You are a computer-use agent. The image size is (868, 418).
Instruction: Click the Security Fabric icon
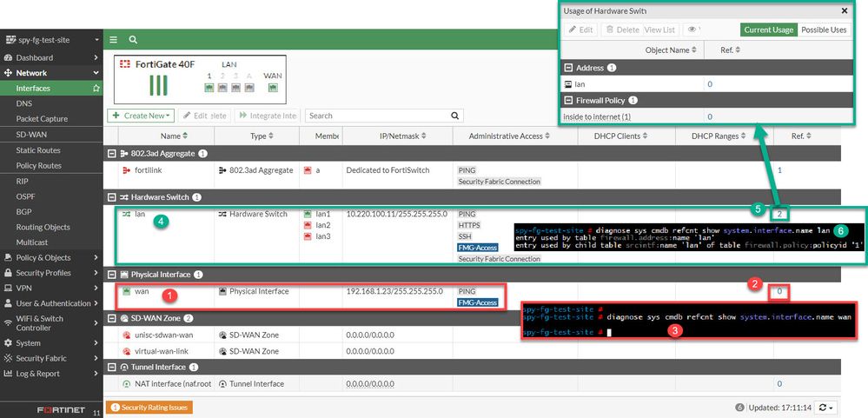point(8,358)
